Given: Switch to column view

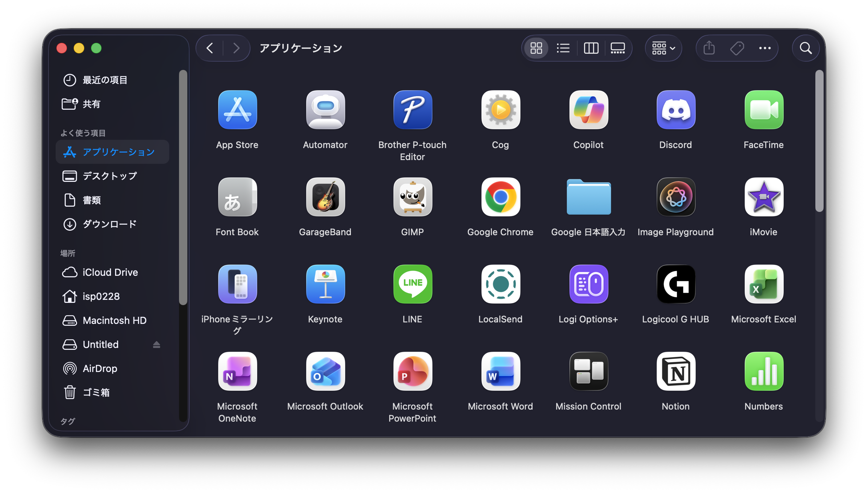Looking at the screenshot, I should click(590, 48).
